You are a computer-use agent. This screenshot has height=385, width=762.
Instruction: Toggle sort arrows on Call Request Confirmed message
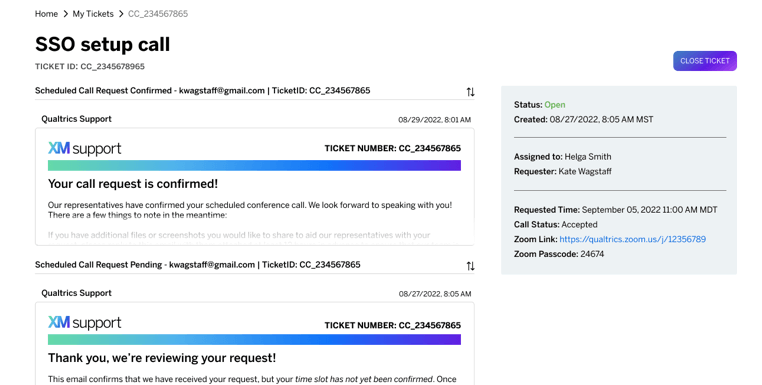(x=470, y=92)
